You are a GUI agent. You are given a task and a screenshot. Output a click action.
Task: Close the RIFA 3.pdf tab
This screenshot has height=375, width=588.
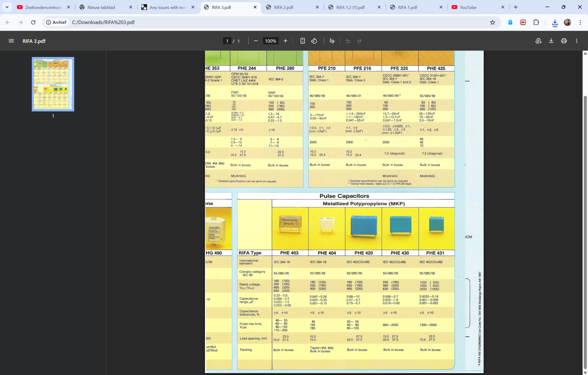pyautogui.click(x=255, y=7)
